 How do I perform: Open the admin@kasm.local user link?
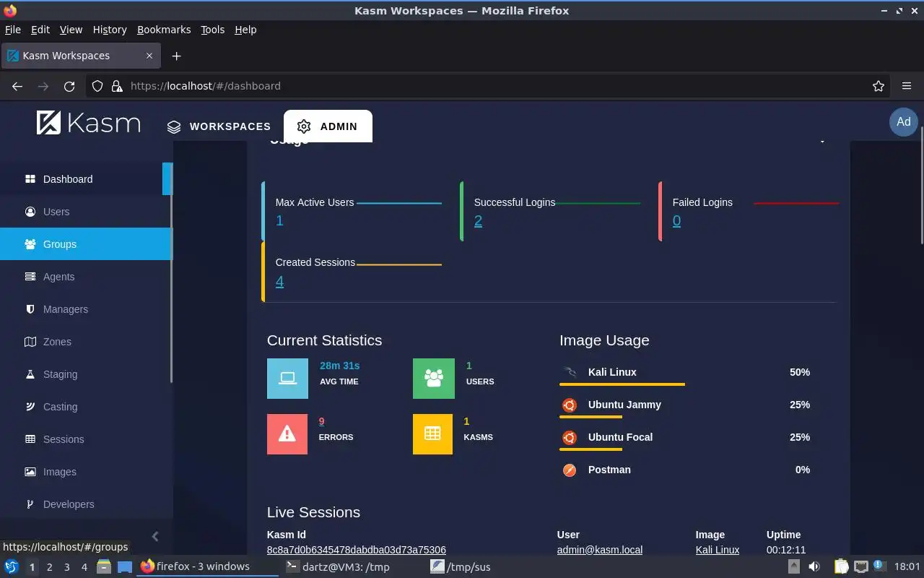600,550
